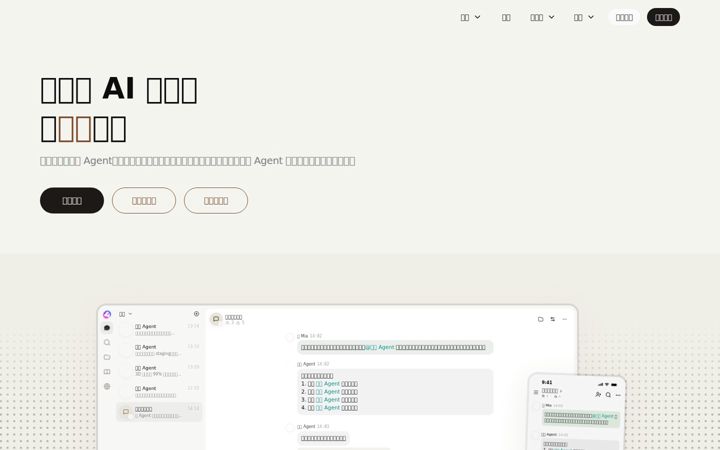
Task: Tap the add-member icon in the phone mockup
Action: click(598, 394)
